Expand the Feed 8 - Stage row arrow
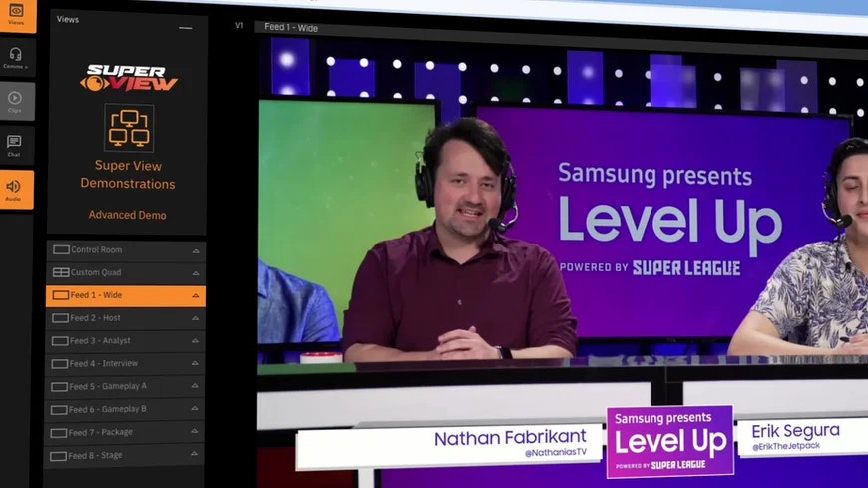Screen dimensions: 868x488 (194, 454)
